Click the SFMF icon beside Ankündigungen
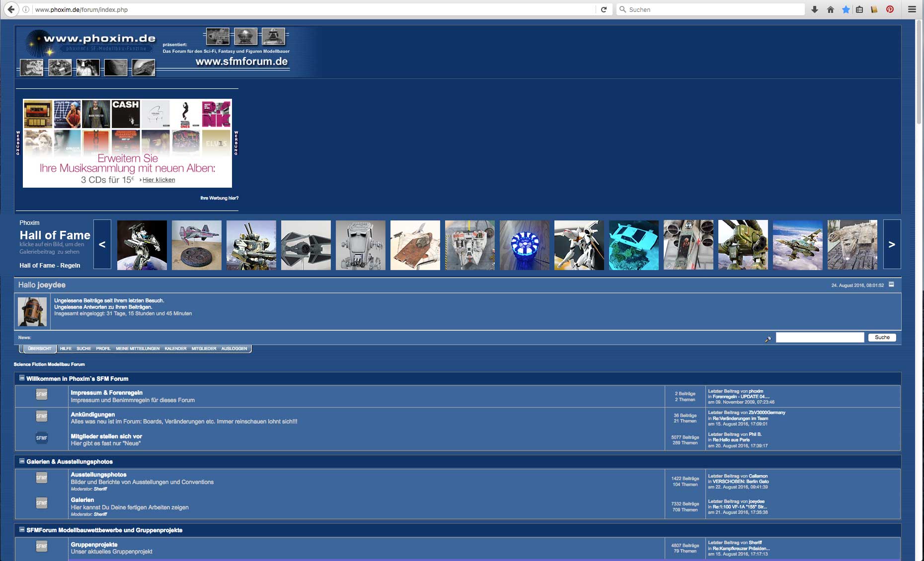 (x=42, y=416)
